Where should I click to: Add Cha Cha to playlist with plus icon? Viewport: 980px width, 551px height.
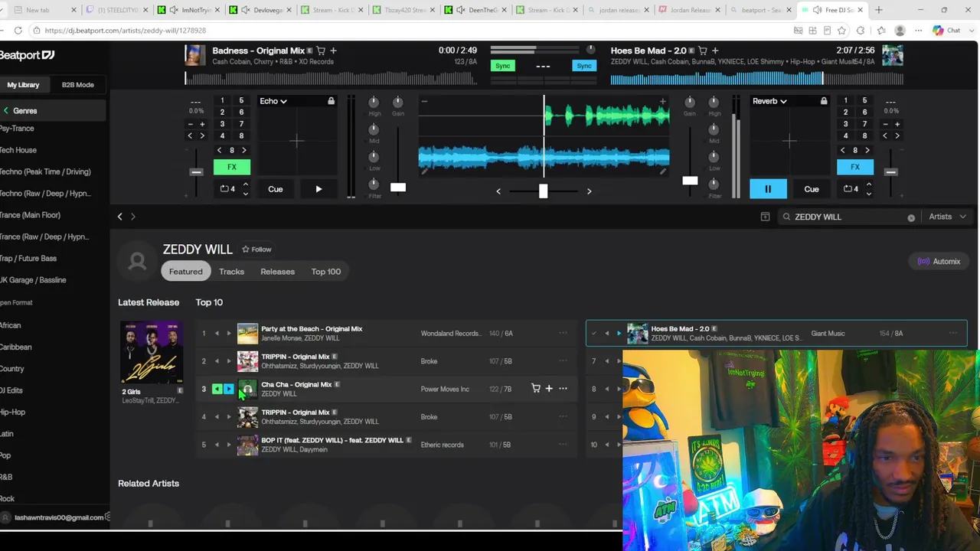[x=549, y=389]
